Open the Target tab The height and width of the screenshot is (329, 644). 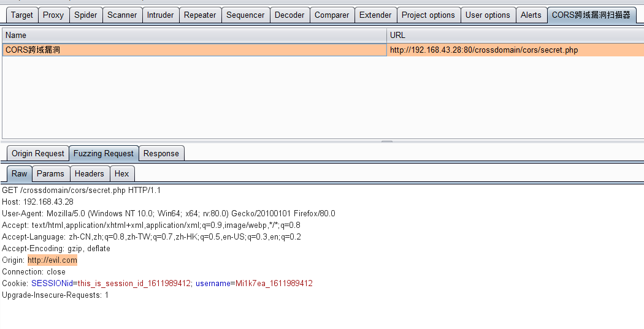pyautogui.click(x=22, y=15)
